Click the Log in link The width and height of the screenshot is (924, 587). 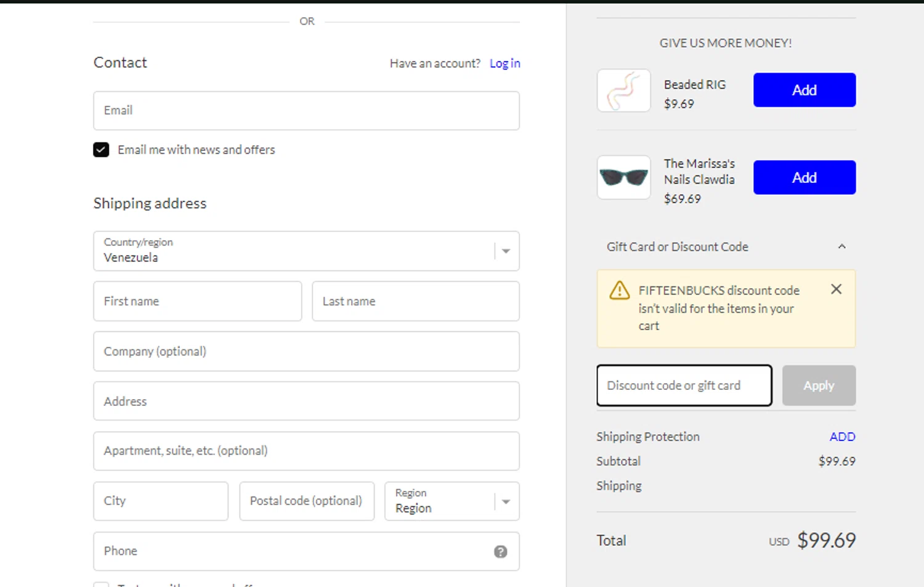[x=505, y=63]
